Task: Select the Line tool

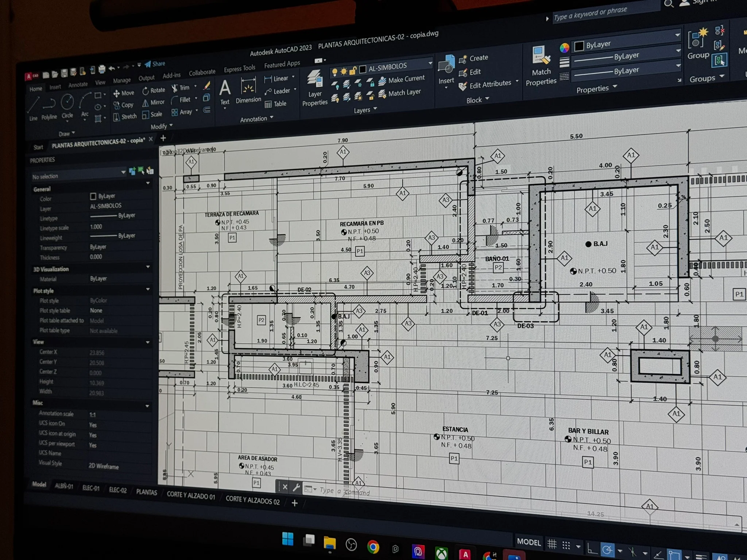Action: pyautogui.click(x=33, y=108)
